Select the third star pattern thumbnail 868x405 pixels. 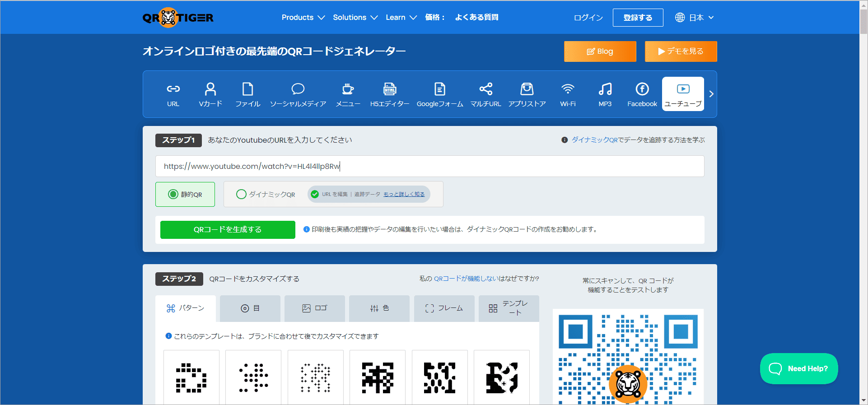[x=316, y=377]
